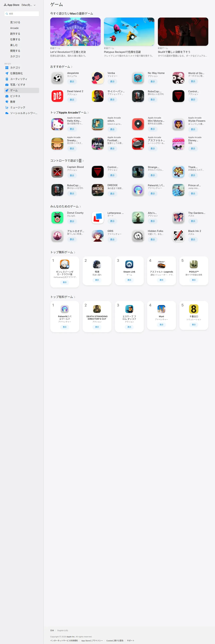Open the 教育 category
215x644 pixels.
(x=22, y=102)
